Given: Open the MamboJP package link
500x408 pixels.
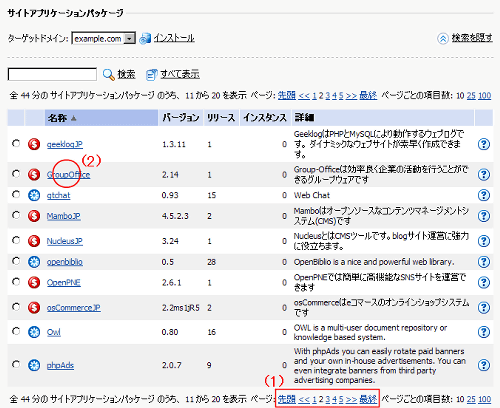Looking at the screenshot, I should 63,216.
